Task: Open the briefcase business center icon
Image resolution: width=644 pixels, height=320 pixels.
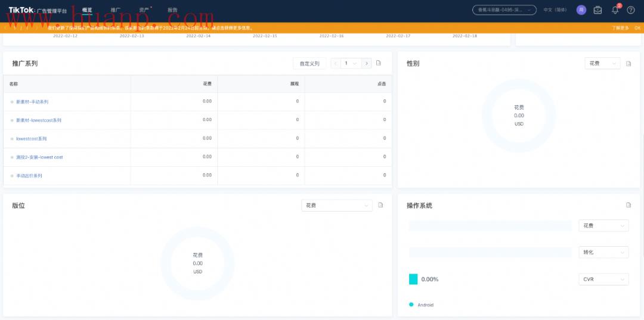Action: click(597, 10)
